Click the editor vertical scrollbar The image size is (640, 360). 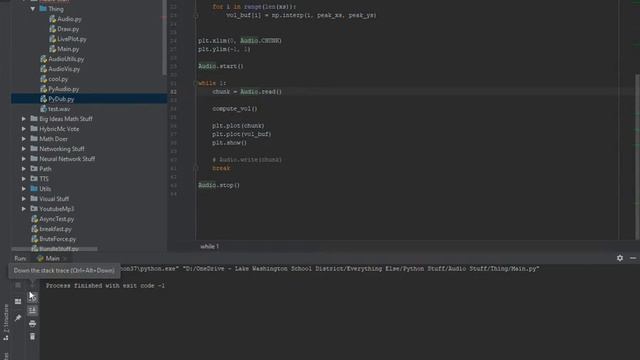[637, 157]
